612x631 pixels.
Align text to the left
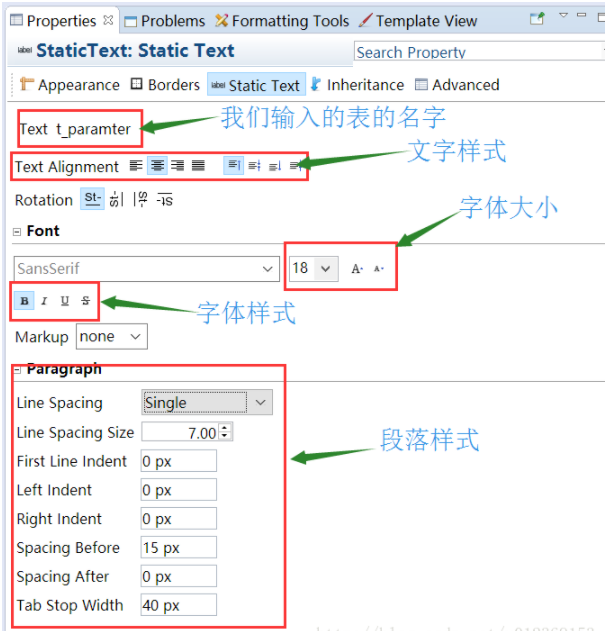click(x=136, y=165)
